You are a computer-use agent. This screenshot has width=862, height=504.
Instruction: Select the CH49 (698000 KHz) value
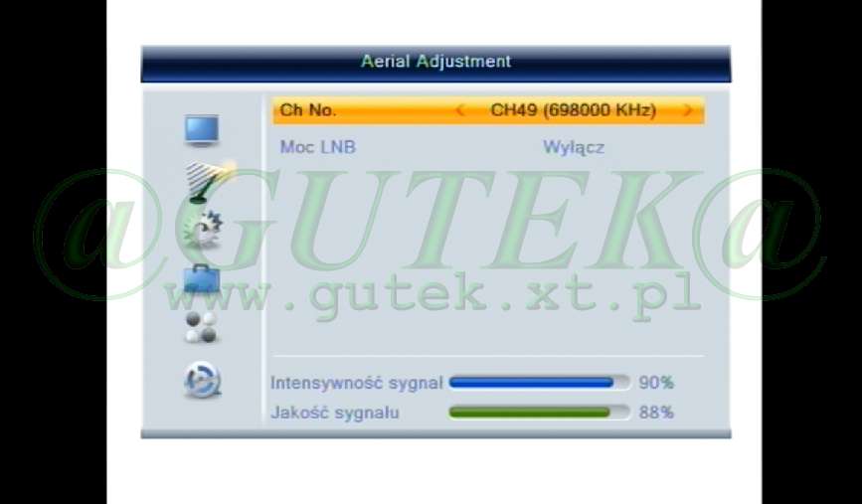pyautogui.click(x=574, y=110)
